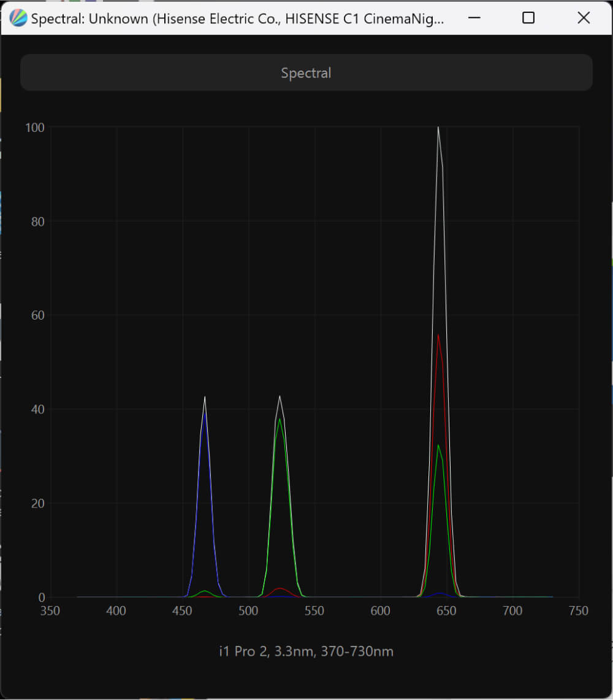Click the 350 label on the wavelength axis
Viewport: 613px width, 700px height.
[x=50, y=611]
